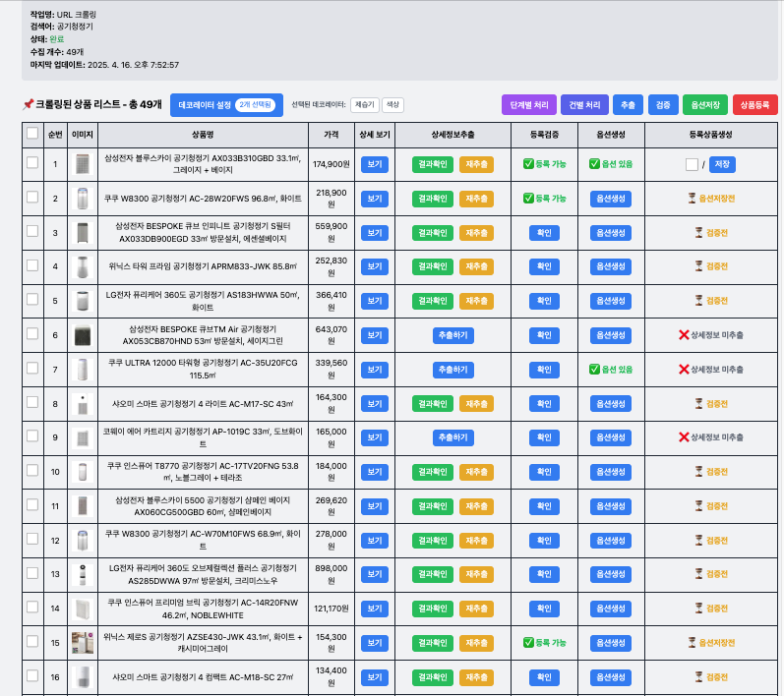Screen dimensions: 784x696
Task: Click 옵션생성 for row 10 product
Action: pyautogui.click(x=608, y=472)
